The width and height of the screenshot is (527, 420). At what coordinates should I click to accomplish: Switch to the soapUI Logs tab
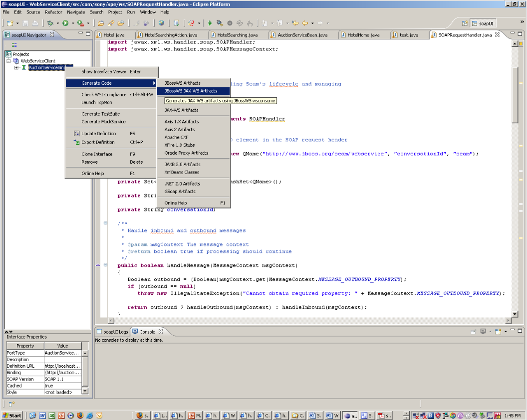pos(113,332)
